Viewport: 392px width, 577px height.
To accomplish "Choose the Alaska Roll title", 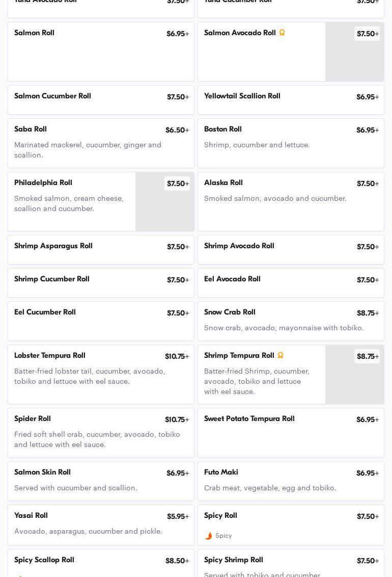I will [223, 183].
